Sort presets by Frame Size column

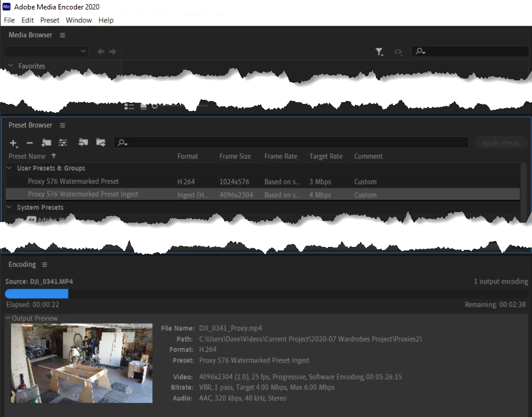[235, 157]
